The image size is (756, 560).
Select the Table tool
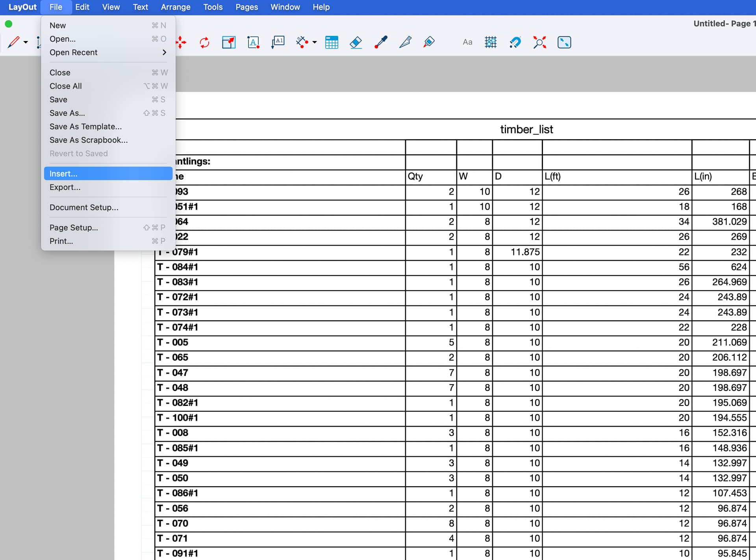click(x=332, y=42)
